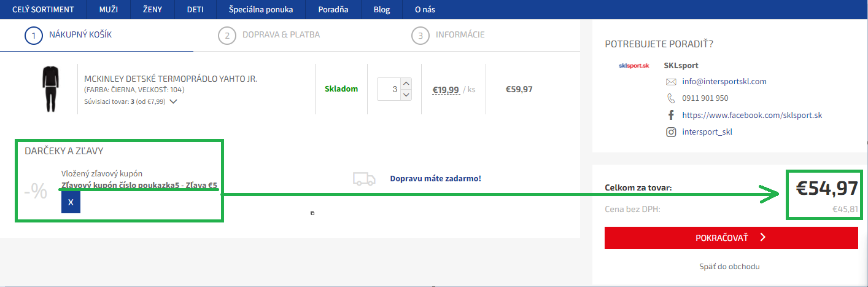Decrease product quantity with down arrow
Image resolution: width=868 pixels, height=287 pixels.
pos(405,95)
